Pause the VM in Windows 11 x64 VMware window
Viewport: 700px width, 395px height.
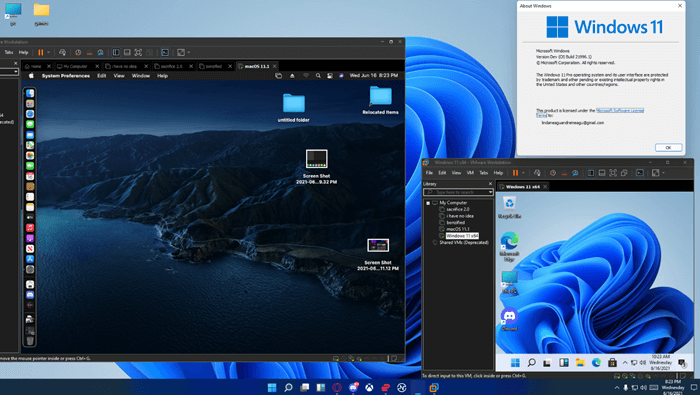tap(515, 173)
